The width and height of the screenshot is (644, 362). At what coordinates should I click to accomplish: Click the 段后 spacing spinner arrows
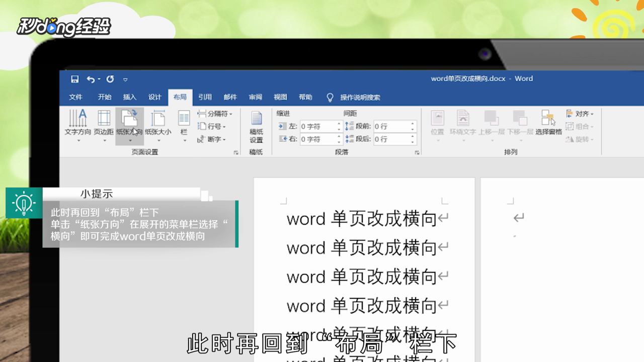coord(413,139)
